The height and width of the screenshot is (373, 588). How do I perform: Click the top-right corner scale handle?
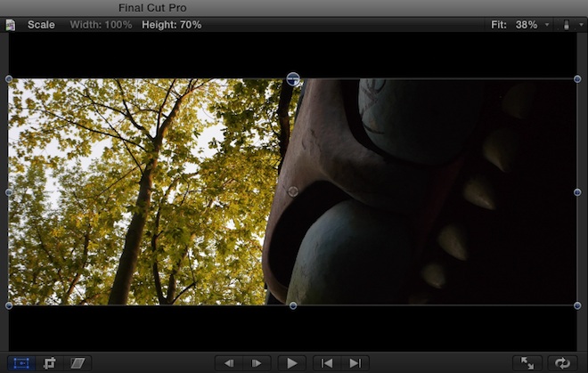point(577,78)
